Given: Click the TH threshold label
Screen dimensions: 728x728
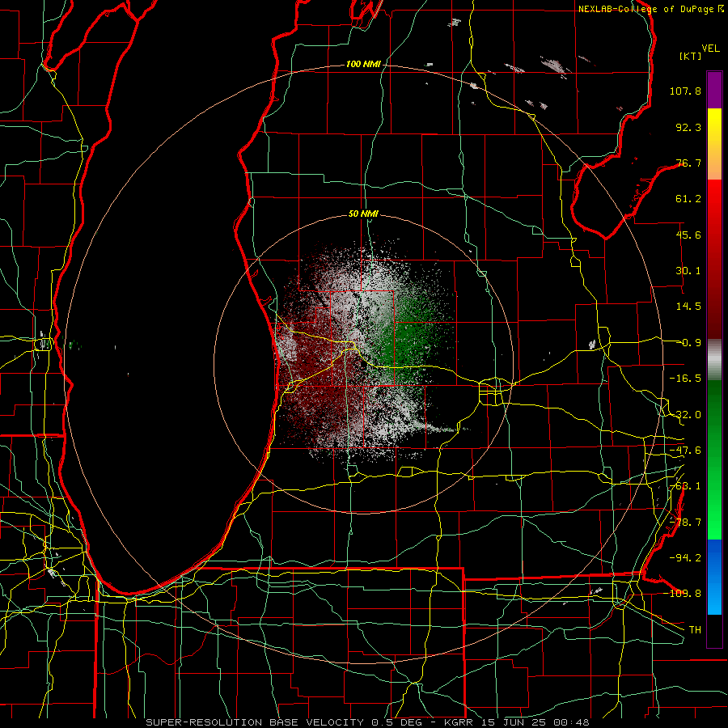Looking at the screenshot, I should (695, 629).
